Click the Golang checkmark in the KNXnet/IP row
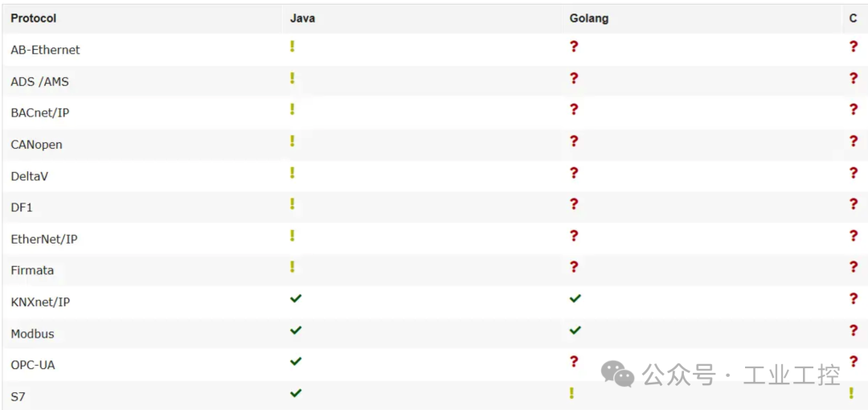 coord(575,298)
